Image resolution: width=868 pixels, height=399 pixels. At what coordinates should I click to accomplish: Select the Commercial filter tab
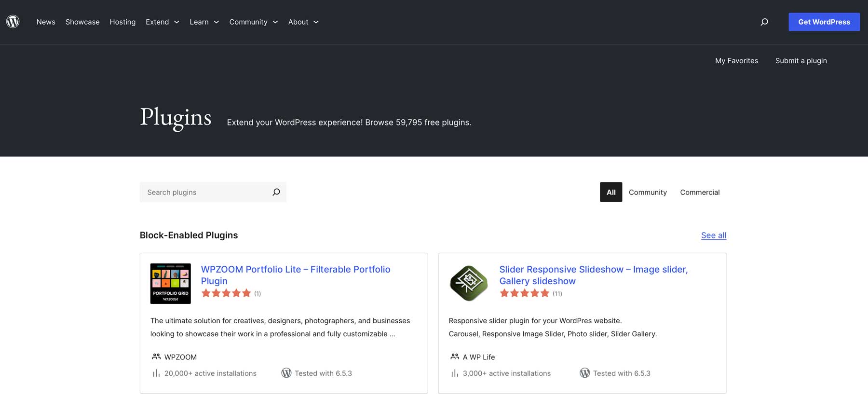(x=700, y=192)
